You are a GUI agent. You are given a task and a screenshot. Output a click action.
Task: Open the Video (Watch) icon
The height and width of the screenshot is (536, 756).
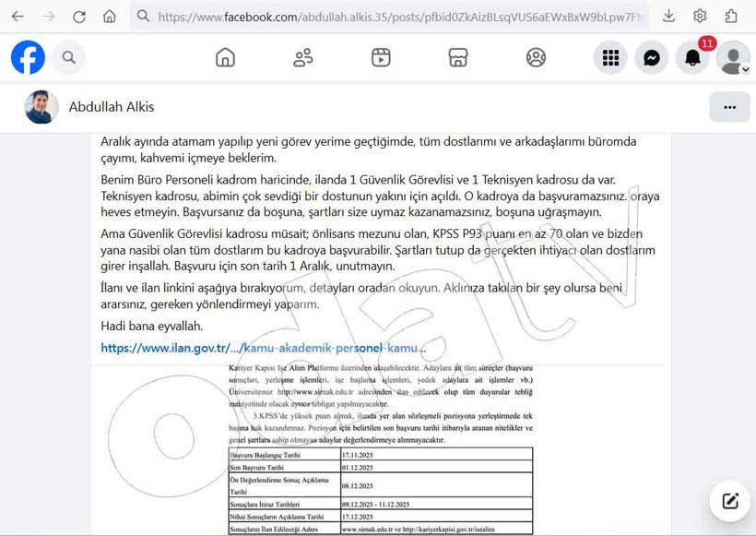tap(381, 58)
